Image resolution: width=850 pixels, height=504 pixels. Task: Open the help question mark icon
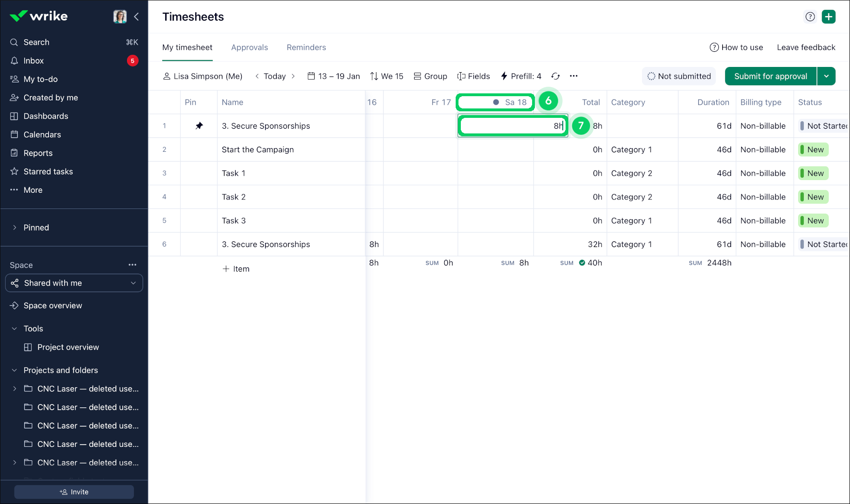coord(810,17)
